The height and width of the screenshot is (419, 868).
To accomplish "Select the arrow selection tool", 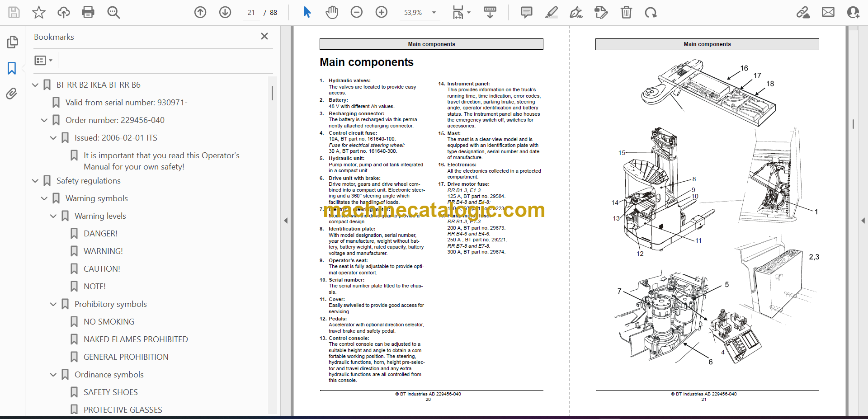I will pyautogui.click(x=307, y=12).
